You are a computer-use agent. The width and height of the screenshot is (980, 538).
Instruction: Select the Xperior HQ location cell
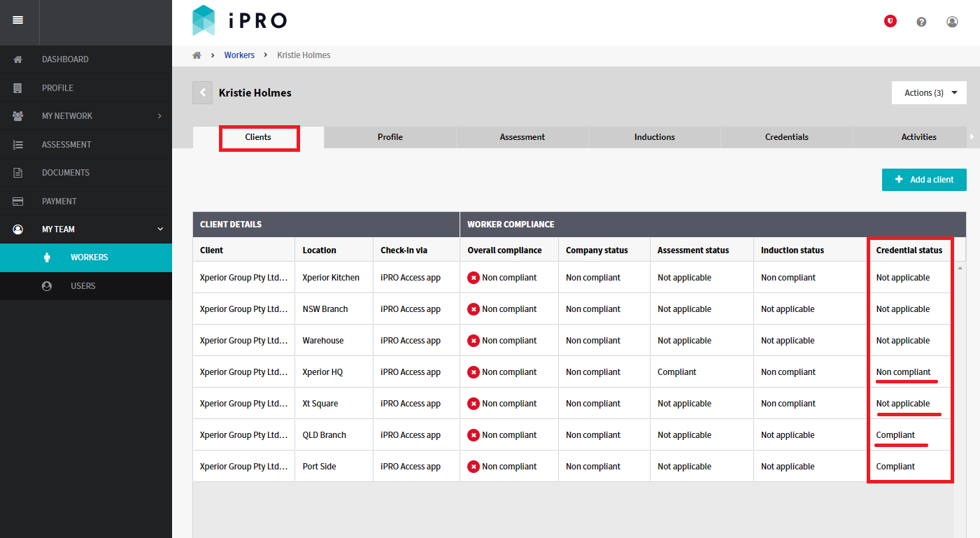coord(334,372)
